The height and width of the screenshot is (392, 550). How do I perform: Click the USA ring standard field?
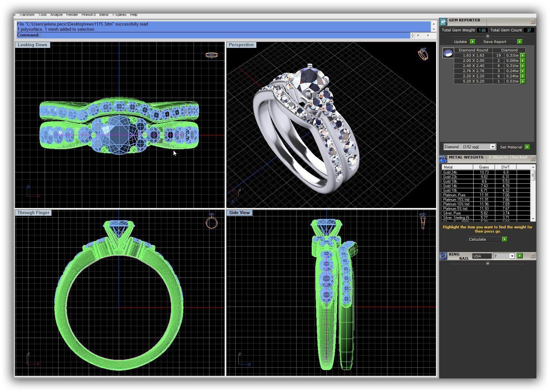482,256
